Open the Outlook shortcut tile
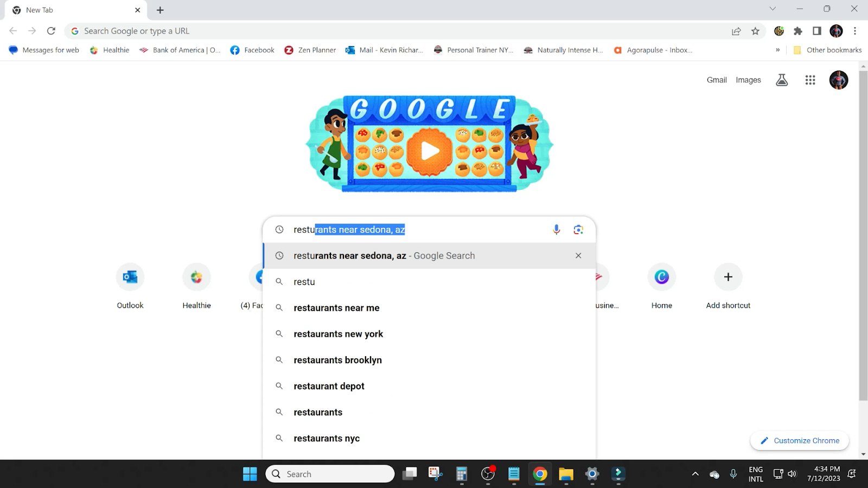The width and height of the screenshot is (868, 488). 130,287
